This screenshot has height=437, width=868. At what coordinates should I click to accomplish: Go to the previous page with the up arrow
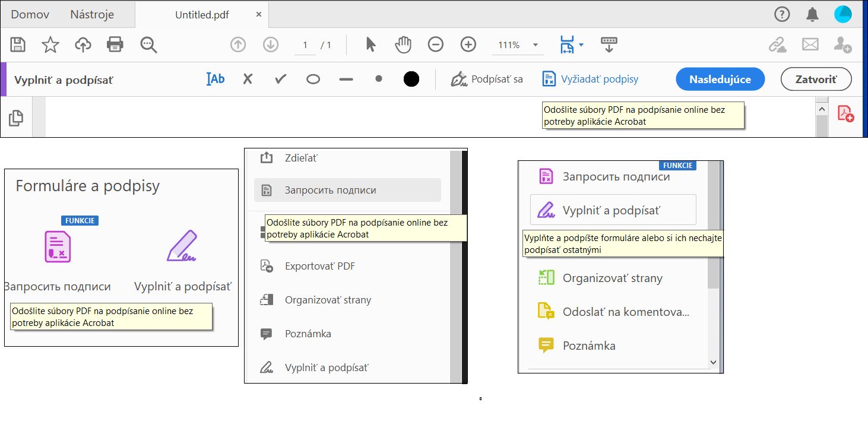point(238,45)
